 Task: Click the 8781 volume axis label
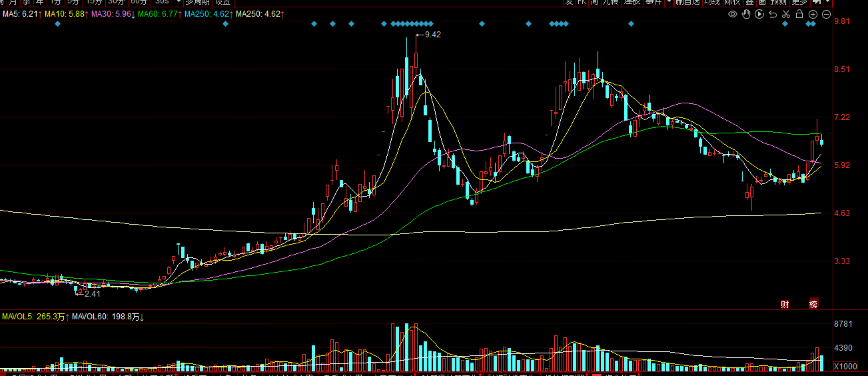[x=843, y=324]
